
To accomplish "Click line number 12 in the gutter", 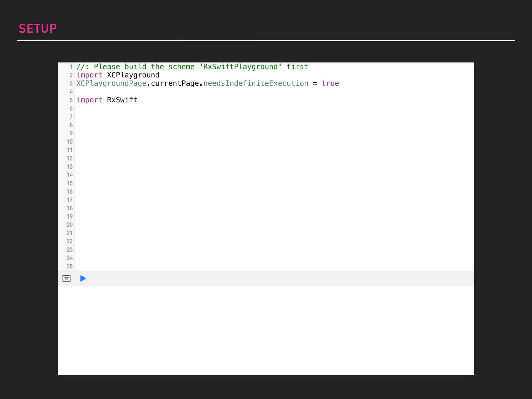I will [69, 158].
